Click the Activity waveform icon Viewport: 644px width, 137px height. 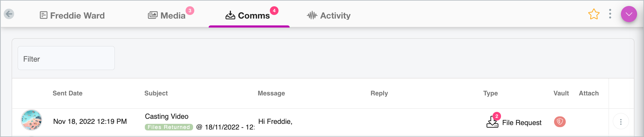click(312, 15)
